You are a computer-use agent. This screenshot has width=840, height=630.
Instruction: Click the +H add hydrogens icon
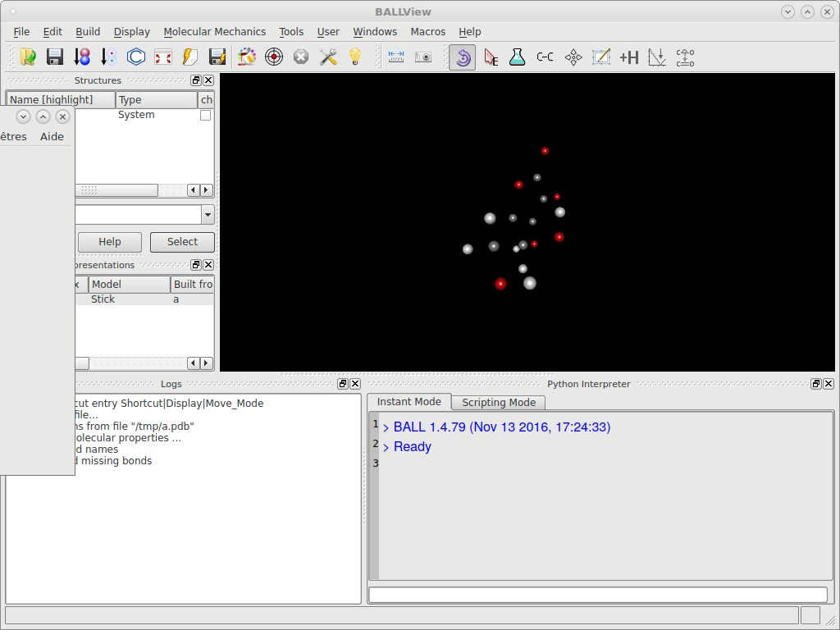629,57
